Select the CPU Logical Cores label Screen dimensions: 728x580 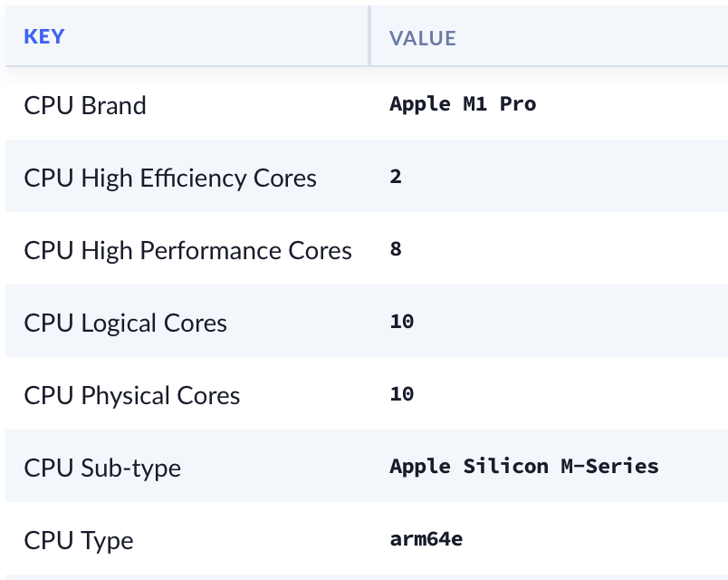tap(125, 323)
